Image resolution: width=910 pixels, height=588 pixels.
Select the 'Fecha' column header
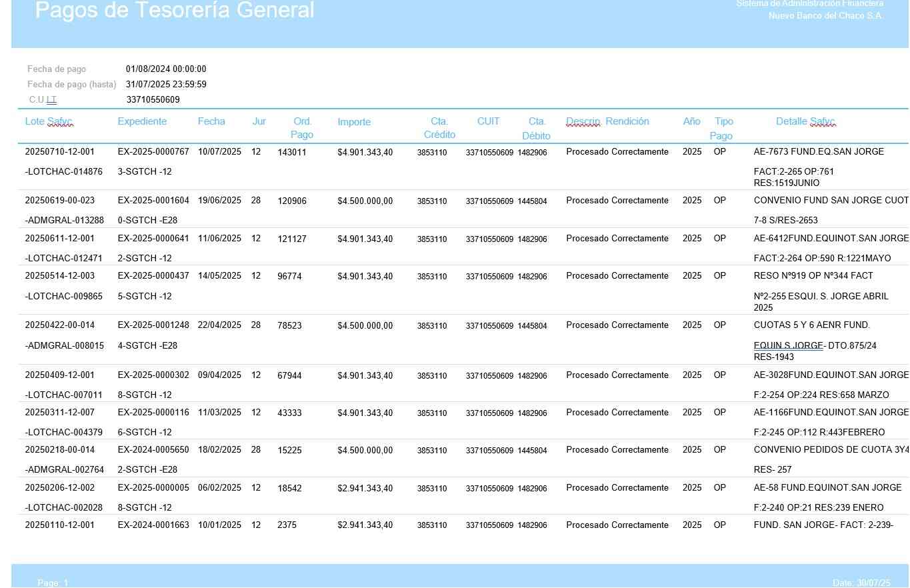(211, 121)
